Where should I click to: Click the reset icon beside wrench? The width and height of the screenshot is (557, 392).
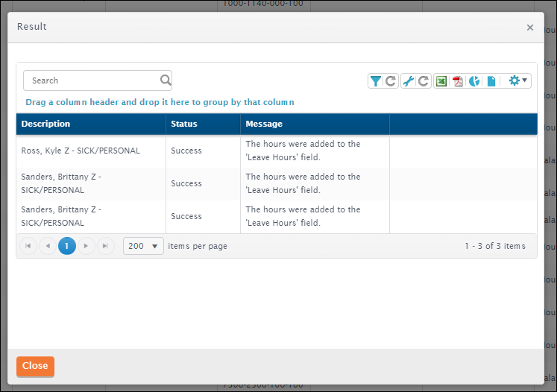point(423,81)
